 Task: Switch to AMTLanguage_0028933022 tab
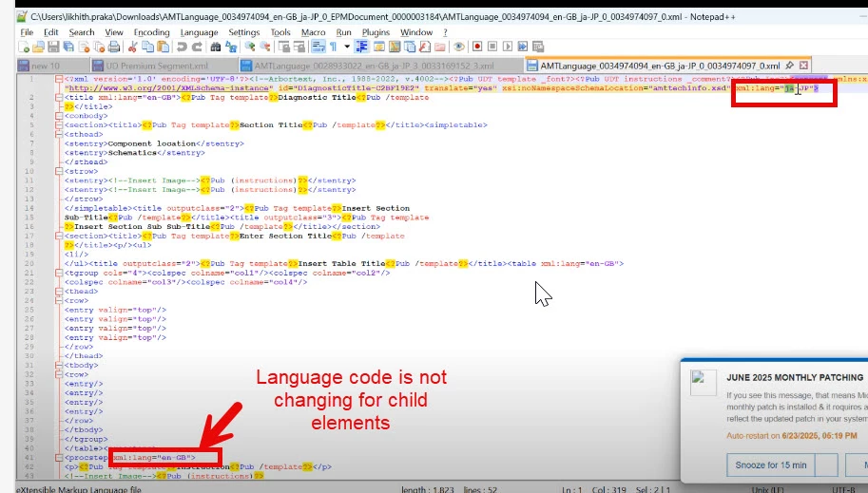click(x=381, y=66)
